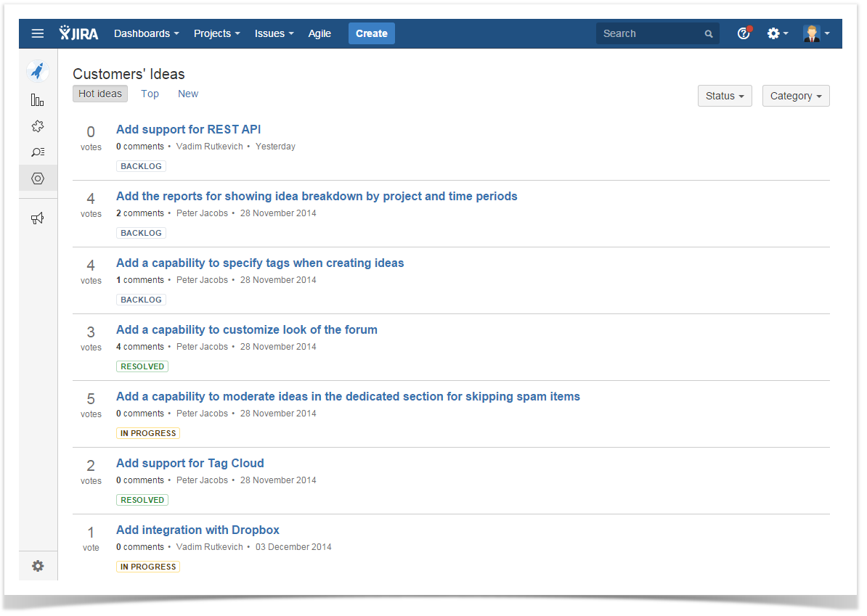Image resolution: width=867 pixels, height=616 pixels.
Task: Click the 0 votes count for REST API idea
Action: coord(91,138)
